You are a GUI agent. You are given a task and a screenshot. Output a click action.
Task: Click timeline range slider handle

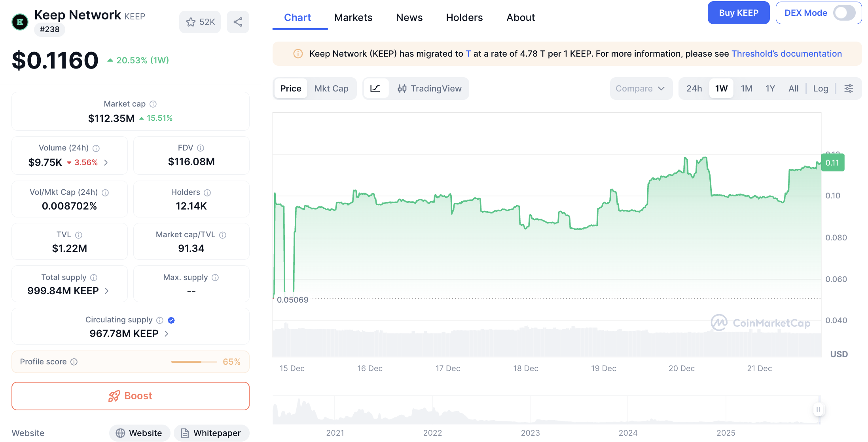click(x=818, y=410)
